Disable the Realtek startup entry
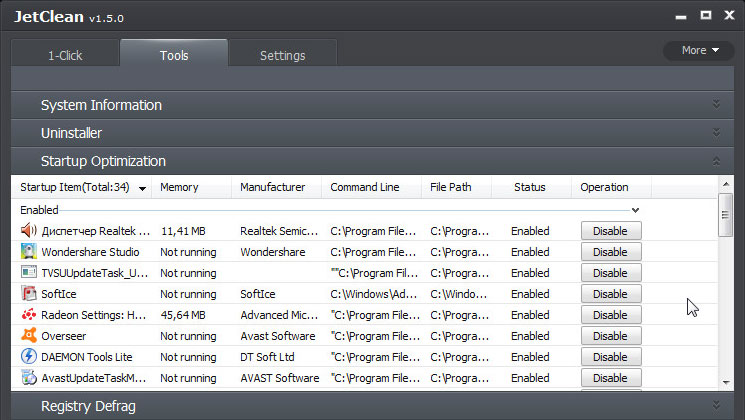This screenshot has width=745, height=420. coord(611,231)
